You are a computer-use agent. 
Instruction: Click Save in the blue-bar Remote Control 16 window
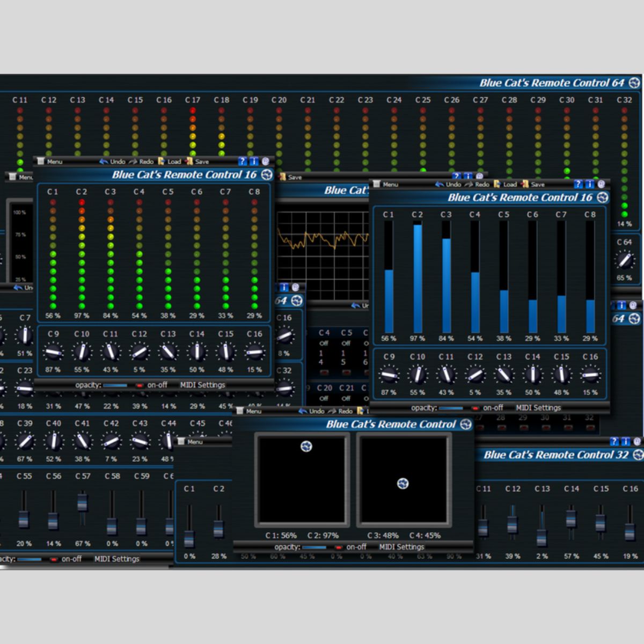click(533, 184)
